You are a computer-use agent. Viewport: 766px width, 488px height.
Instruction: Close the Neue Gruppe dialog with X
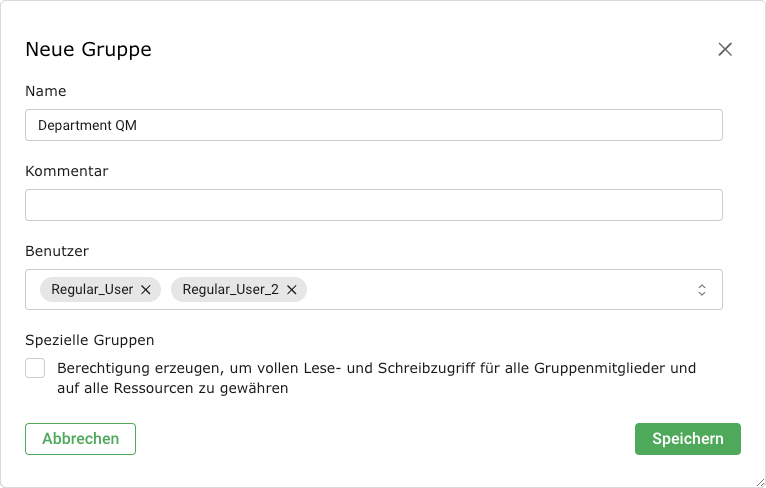pyautogui.click(x=725, y=50)
